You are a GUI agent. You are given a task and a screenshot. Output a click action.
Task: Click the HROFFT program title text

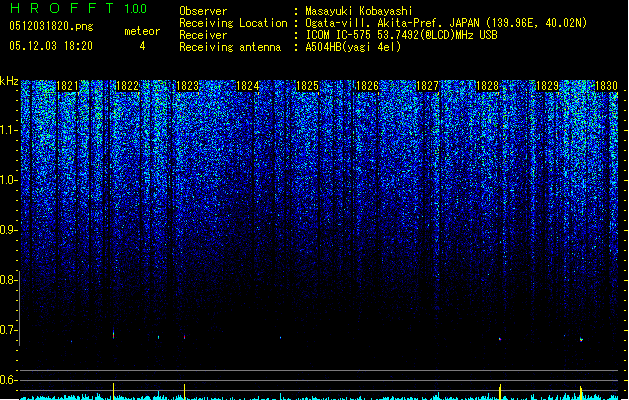pyautogui.click(x=62, y=8)
